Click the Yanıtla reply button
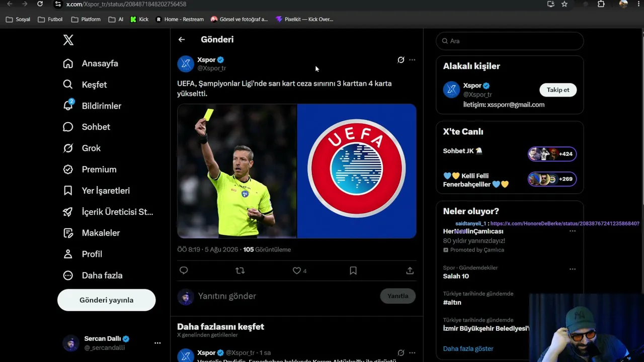644x362 pixels. (398, 296)
